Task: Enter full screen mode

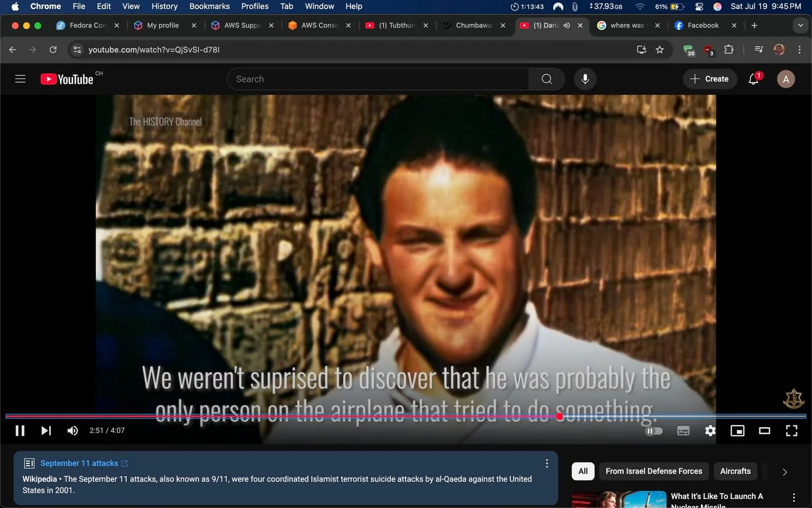Action: pos(791,431)
